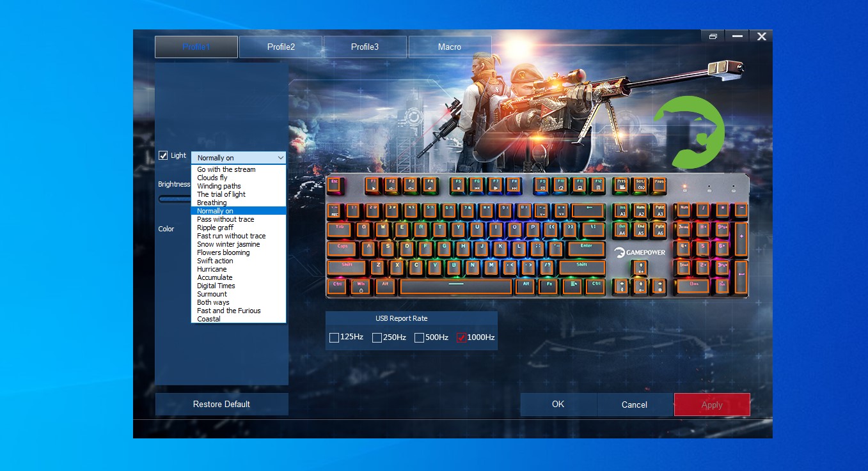Uncheck the Light checkbox
Screen dimensions: 868x471
pos(163,155)
